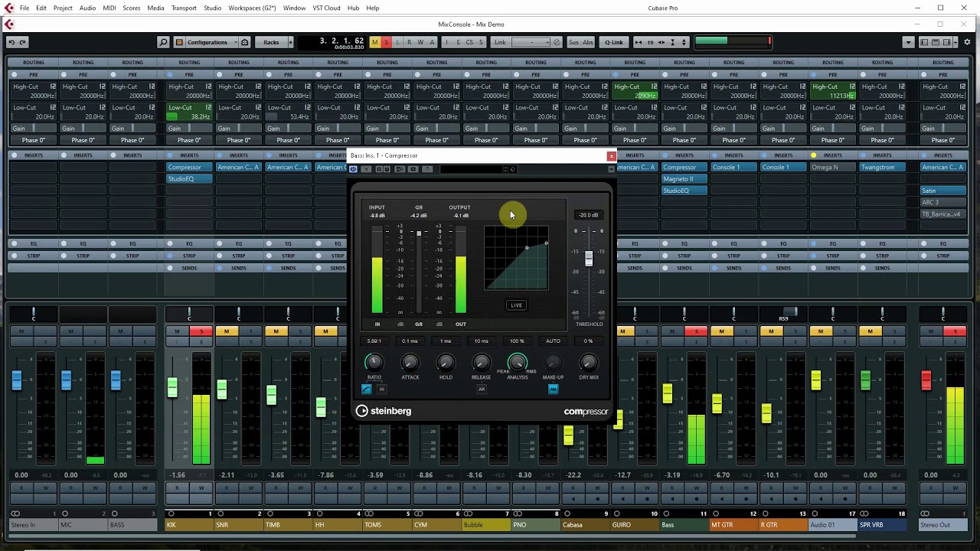Click channel width zoom-out arrows icon

tap(639, 42)
